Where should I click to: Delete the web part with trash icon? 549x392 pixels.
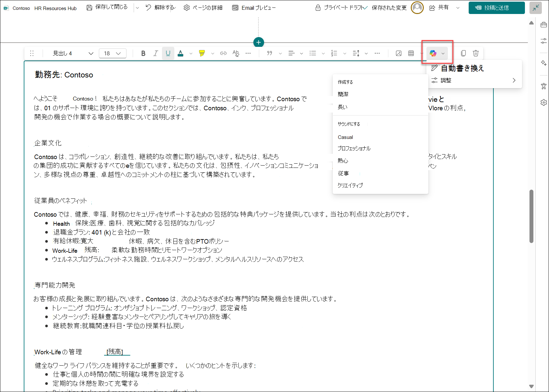click(x=476, y=53)
